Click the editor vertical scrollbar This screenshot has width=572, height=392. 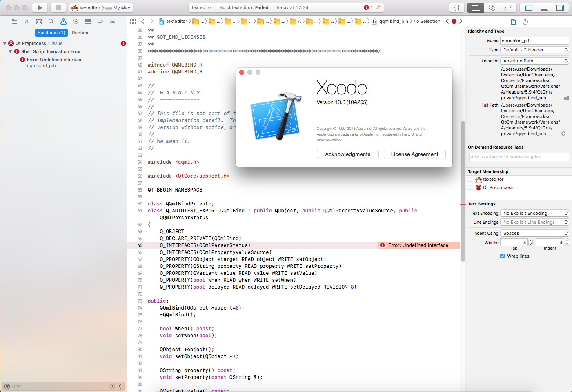tap(463, 191)
